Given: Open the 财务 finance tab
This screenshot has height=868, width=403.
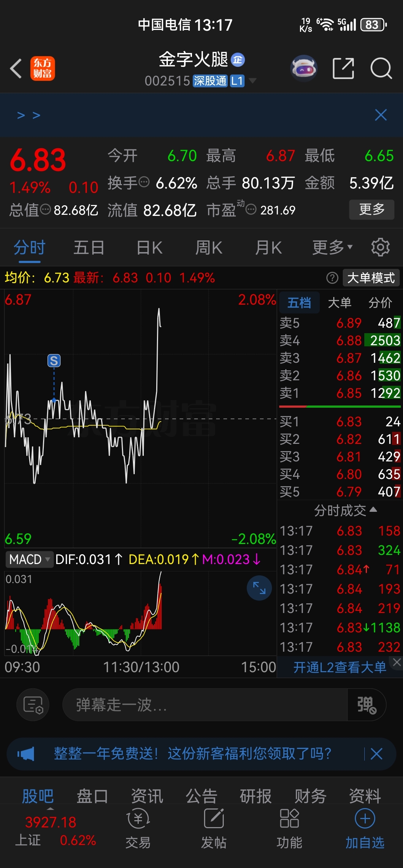Looking at the screenshot, I should [311, 797].
